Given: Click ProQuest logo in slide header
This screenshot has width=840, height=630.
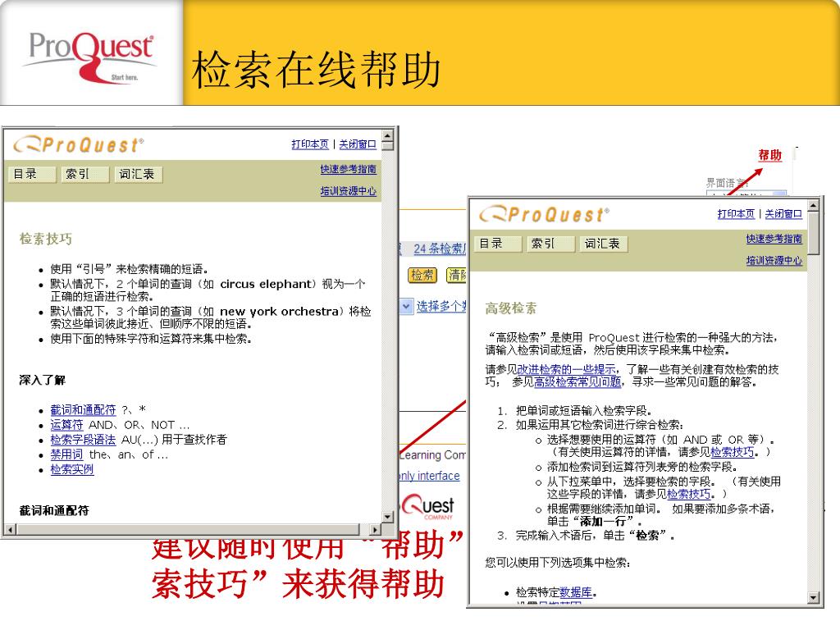Looking at the screenshot, I should tap(91, 57).
